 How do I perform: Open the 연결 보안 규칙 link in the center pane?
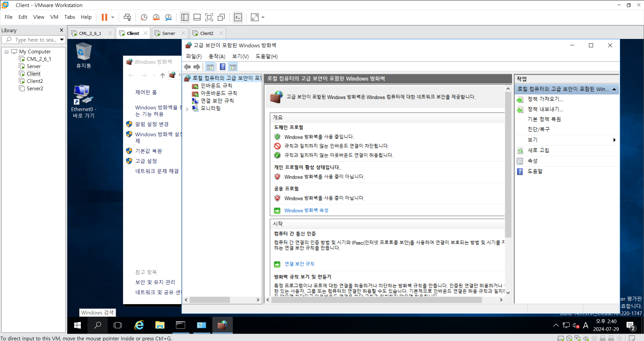click(300, 264)
